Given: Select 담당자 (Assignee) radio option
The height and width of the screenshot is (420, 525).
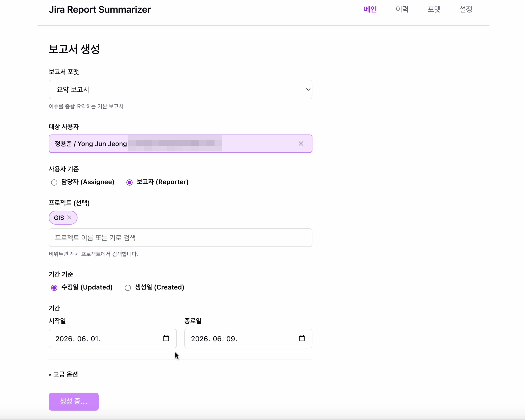Looking at the screenshot, I should 54,182.
